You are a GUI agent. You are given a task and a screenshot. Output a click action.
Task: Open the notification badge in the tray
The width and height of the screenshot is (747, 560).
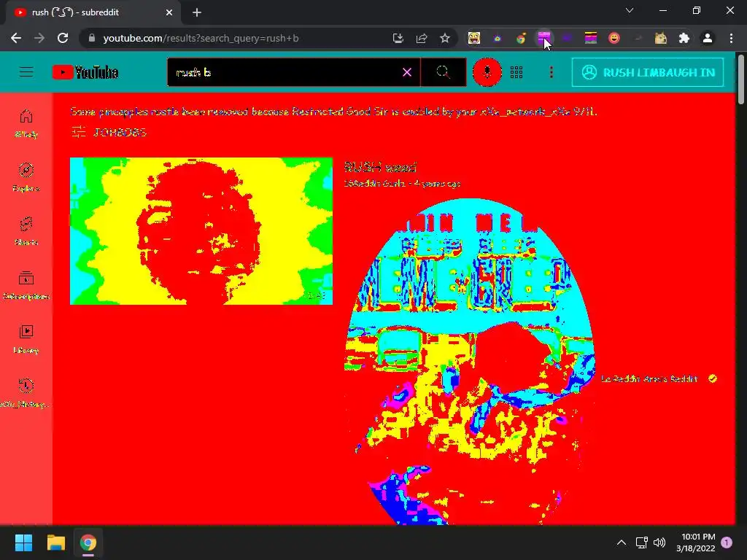(727, 542)
